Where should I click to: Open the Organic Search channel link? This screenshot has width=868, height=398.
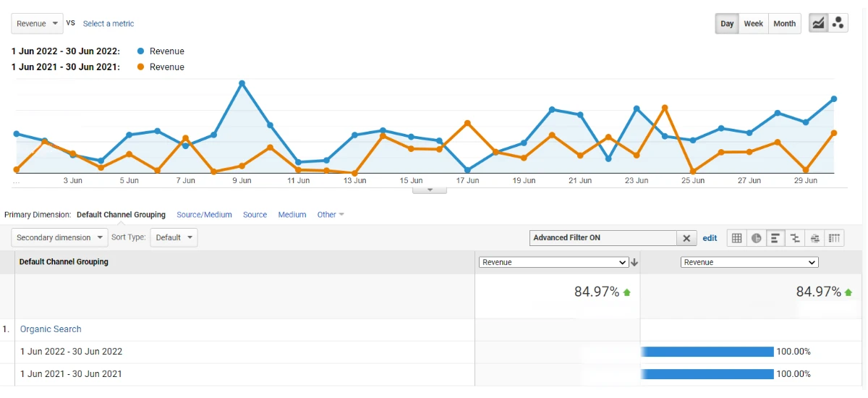tap(51, 329)
